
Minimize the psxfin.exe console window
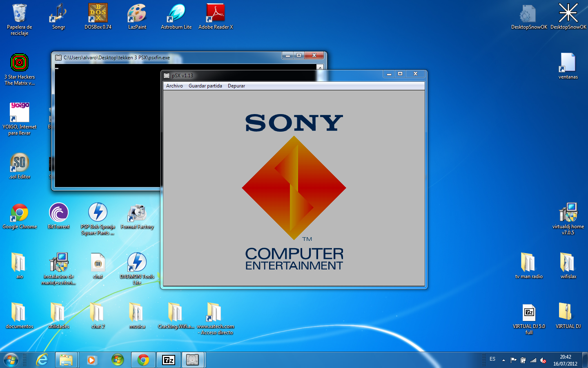click(288, 55)
